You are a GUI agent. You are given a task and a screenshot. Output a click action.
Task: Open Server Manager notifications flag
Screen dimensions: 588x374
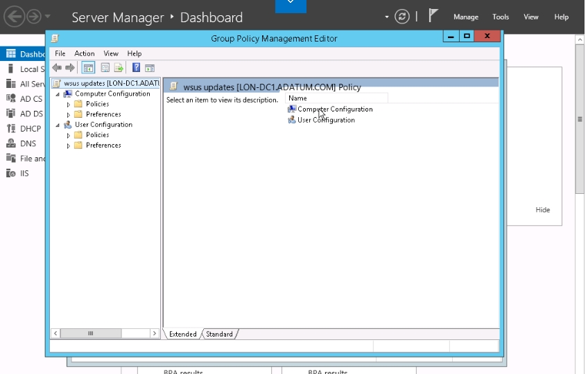433,15
